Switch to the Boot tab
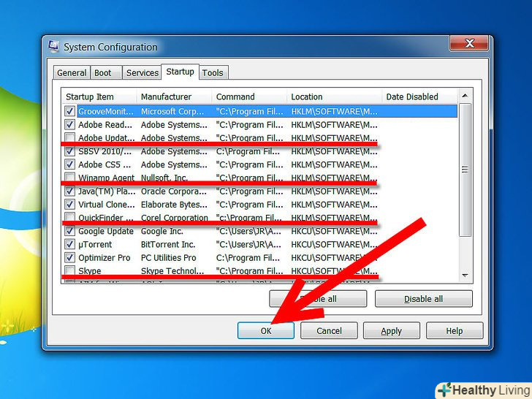 click(106, 72)
